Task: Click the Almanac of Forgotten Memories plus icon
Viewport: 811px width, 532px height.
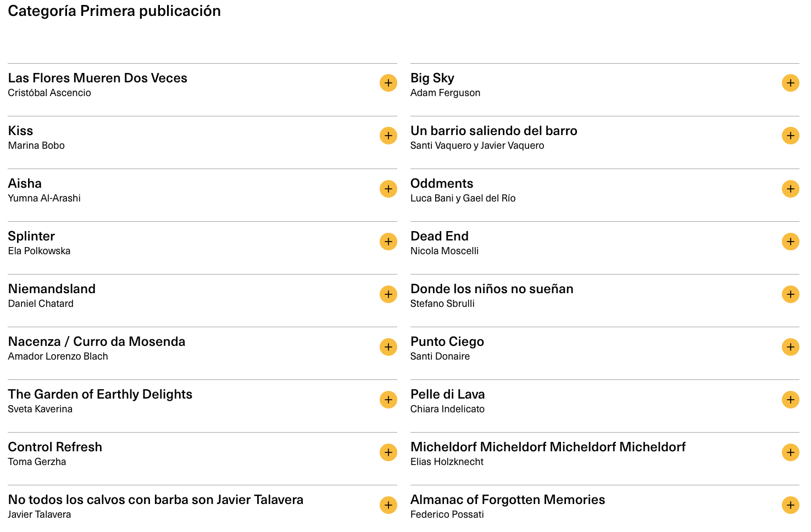Action: (790, 505)
